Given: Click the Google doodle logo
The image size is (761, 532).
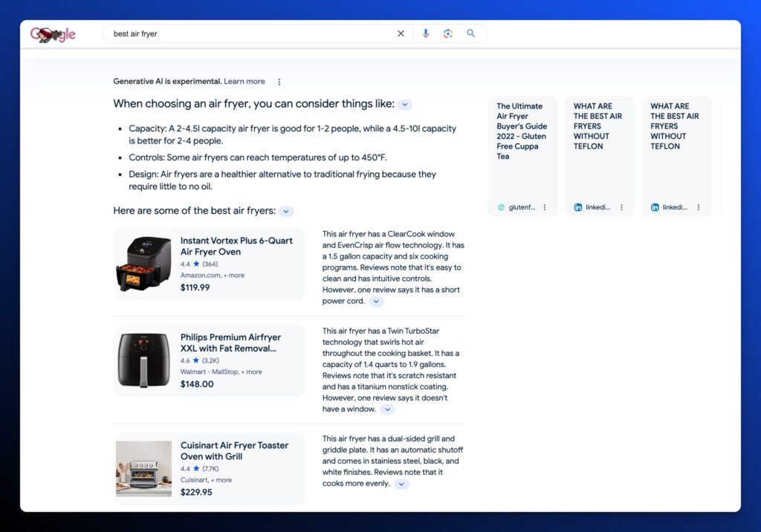Looking at the screenshot, I should [x=53, y=34].
